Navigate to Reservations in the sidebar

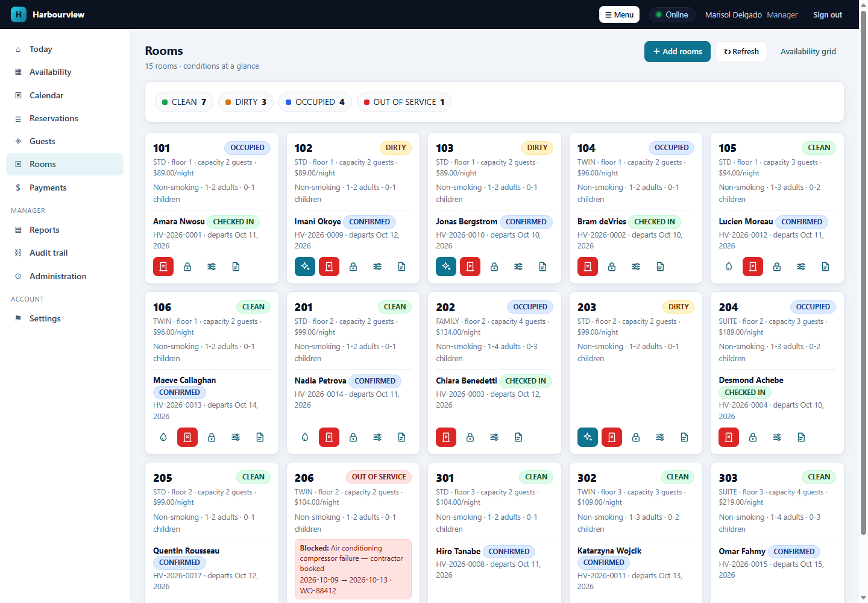click(x=65, y=118)
